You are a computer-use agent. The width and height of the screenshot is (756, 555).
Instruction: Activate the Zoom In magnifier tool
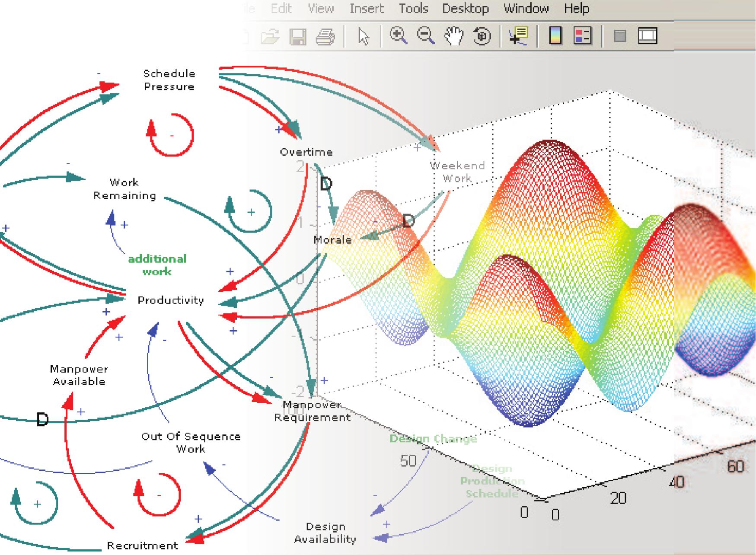pyautogui.click(x=398, y=36)
